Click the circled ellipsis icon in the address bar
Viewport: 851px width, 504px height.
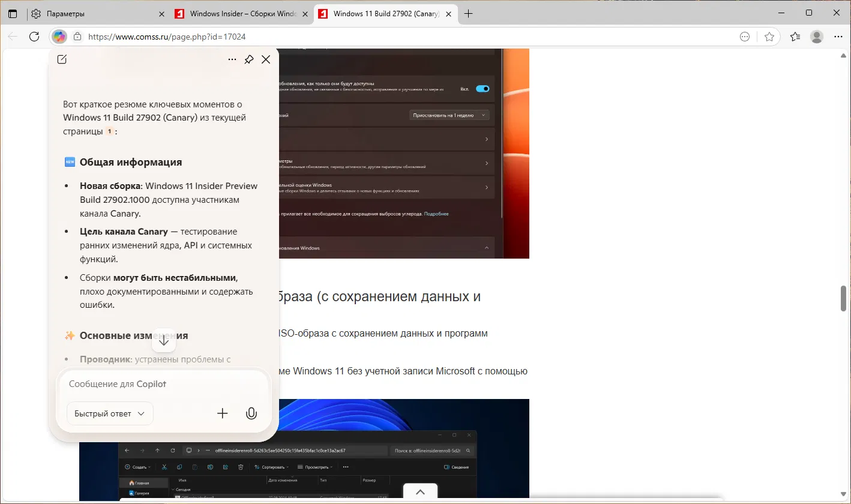(745, 37)
